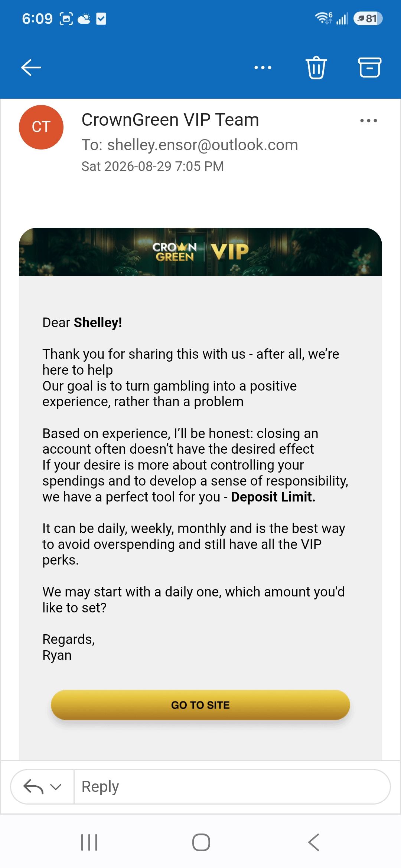Open the message options dots beside the sender

pyautogui.click(x=369, y=121)
